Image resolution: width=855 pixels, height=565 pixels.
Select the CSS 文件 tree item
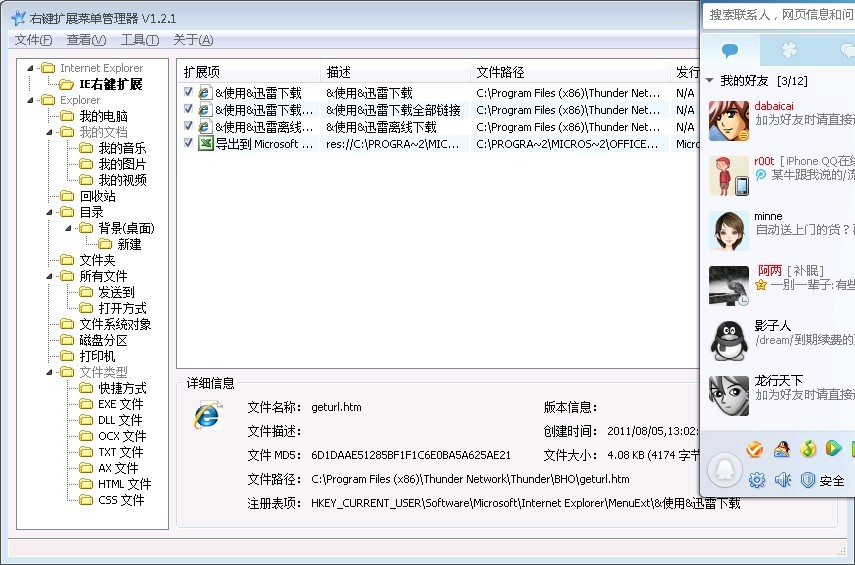(x=121, y=500)
